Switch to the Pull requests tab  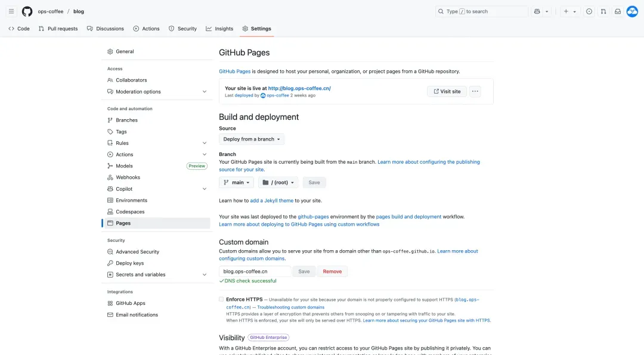click(58, 29)
